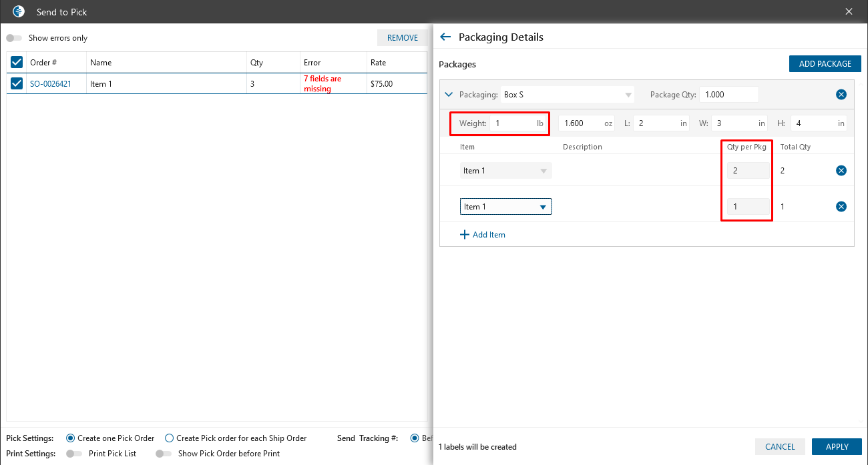The width and height of the screenshot is (868, 465).
Task: Close the Send to Pick window
Action: coord(849,11)
